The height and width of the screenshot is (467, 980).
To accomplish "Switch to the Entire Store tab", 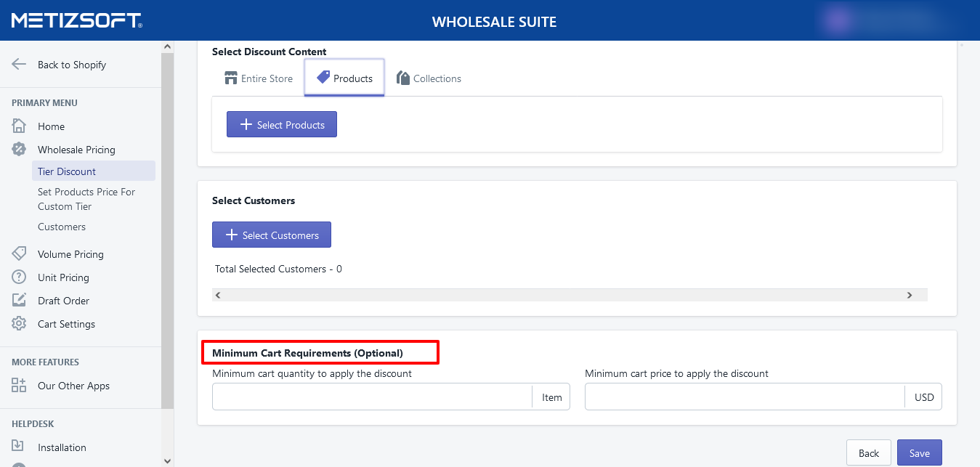I will 259,78.
